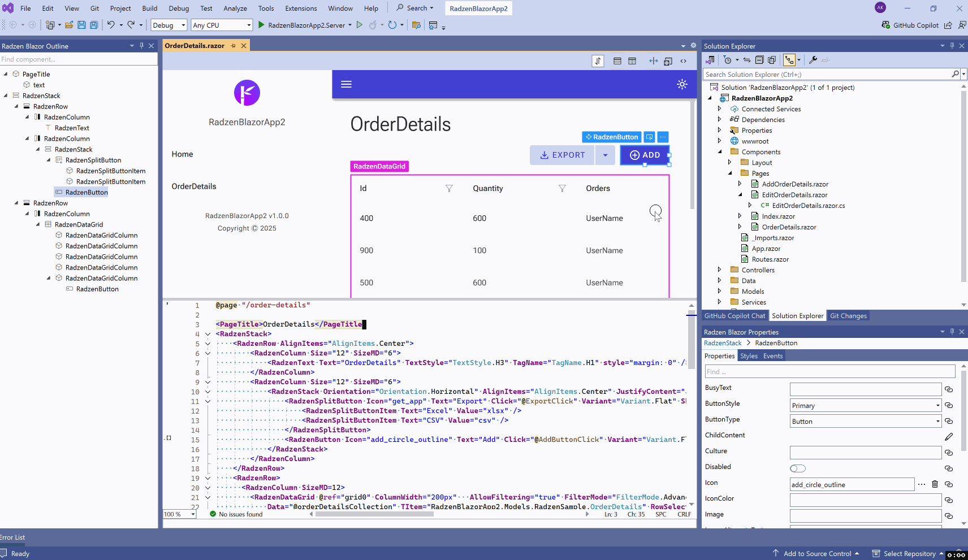Click the Find component search field
Viewport: 968px width, 560px height.
[x=79, y=59]
